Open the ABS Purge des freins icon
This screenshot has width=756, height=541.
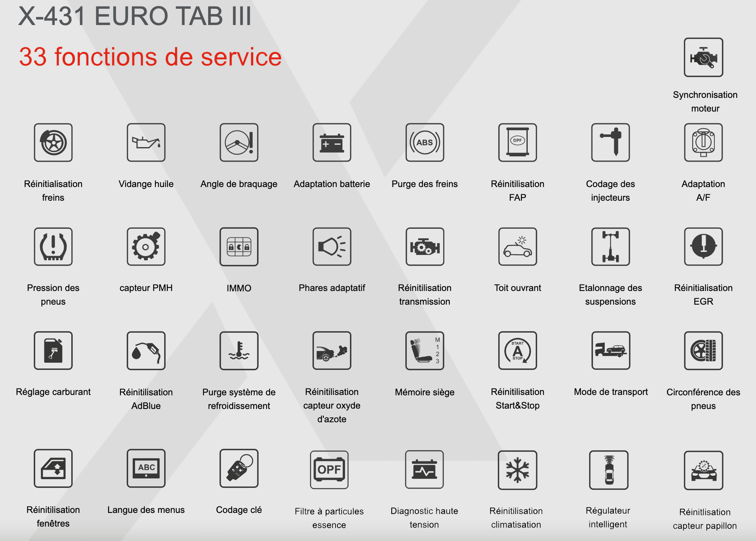[425, 143]
